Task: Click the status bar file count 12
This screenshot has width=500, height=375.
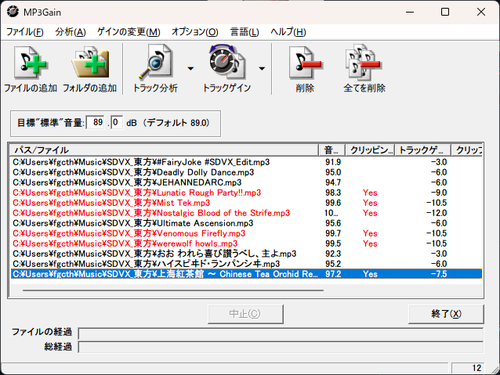Action: (477, 368)
